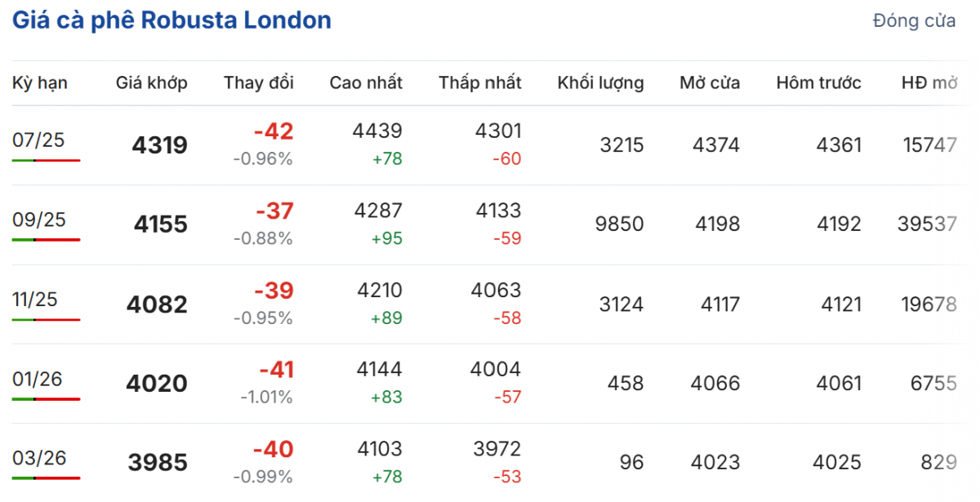Click the Mở cửa column header
The width and height of the screenshot is (980, 502).
click(710, 82)
